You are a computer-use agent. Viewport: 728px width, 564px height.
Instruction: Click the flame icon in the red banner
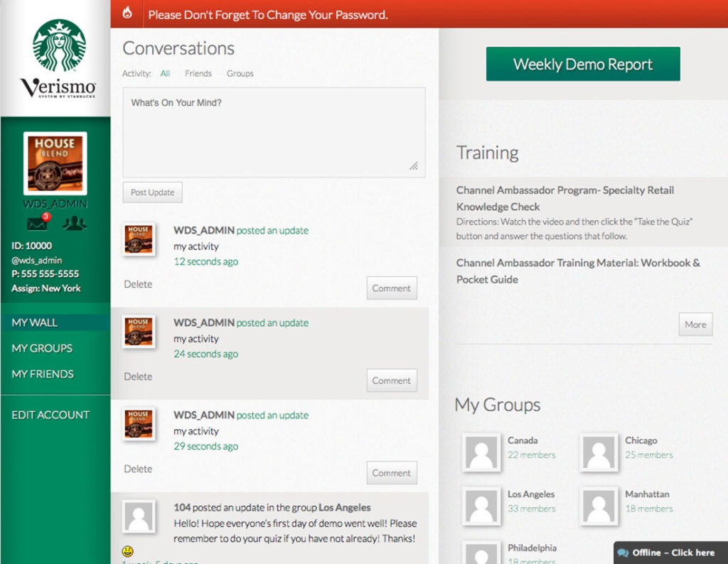tap(129, 13)
